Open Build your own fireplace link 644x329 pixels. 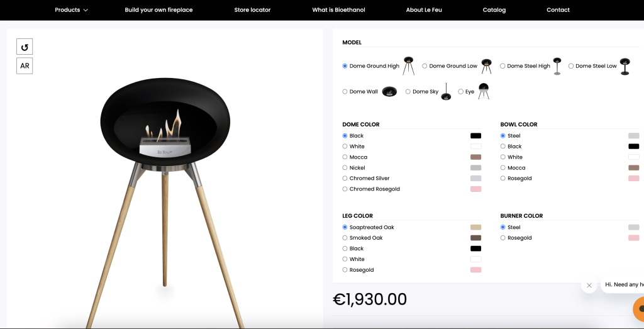[x=158, y=10]
